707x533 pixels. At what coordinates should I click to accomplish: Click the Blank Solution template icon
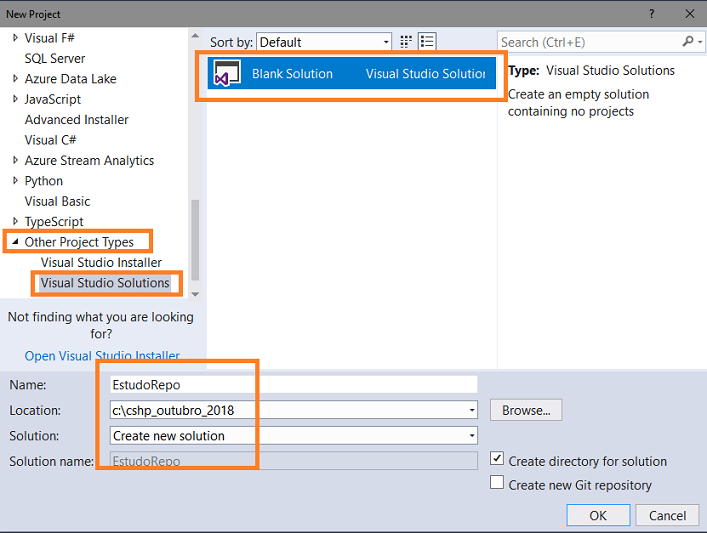pos(227,73)
